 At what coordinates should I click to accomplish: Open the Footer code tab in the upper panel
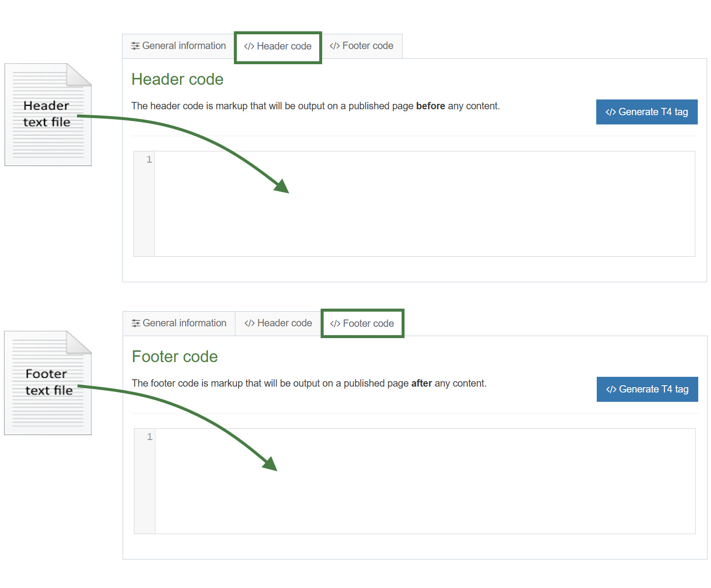362,46
